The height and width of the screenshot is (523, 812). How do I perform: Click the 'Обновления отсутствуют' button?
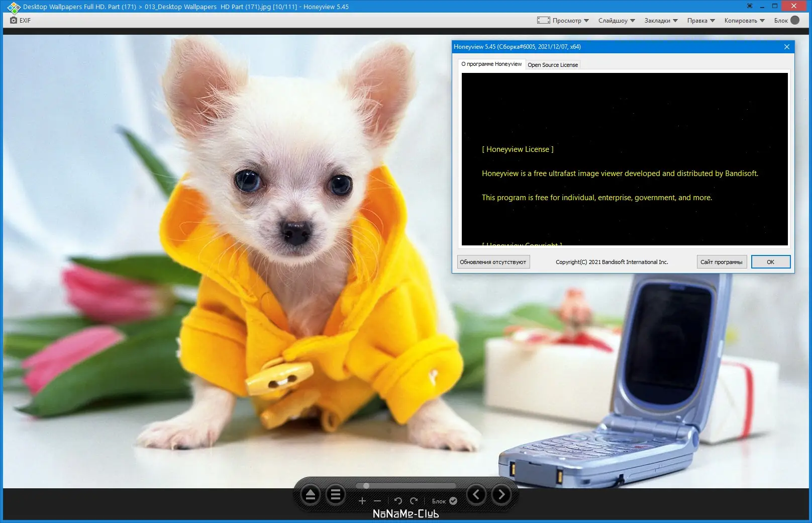[493, 262]
